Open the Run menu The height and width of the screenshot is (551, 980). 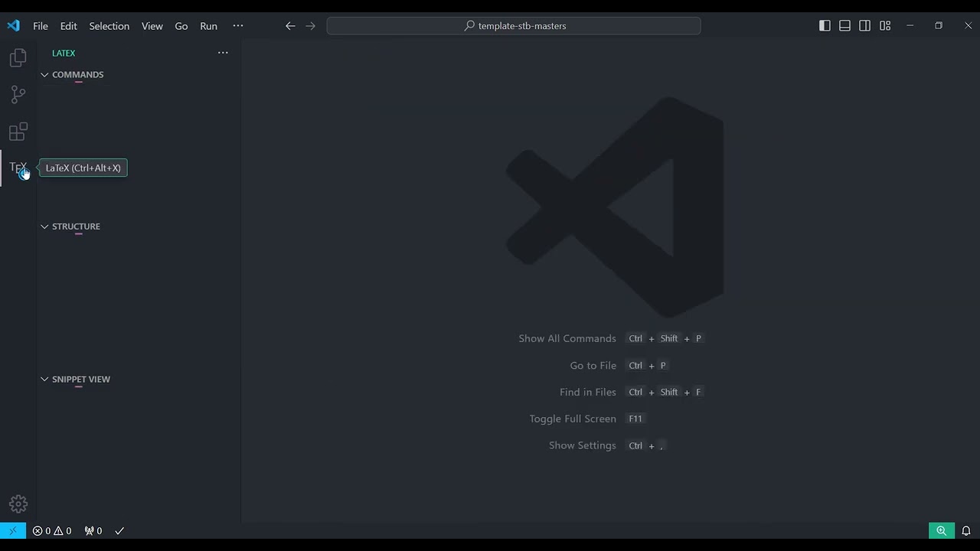(209, 26)
